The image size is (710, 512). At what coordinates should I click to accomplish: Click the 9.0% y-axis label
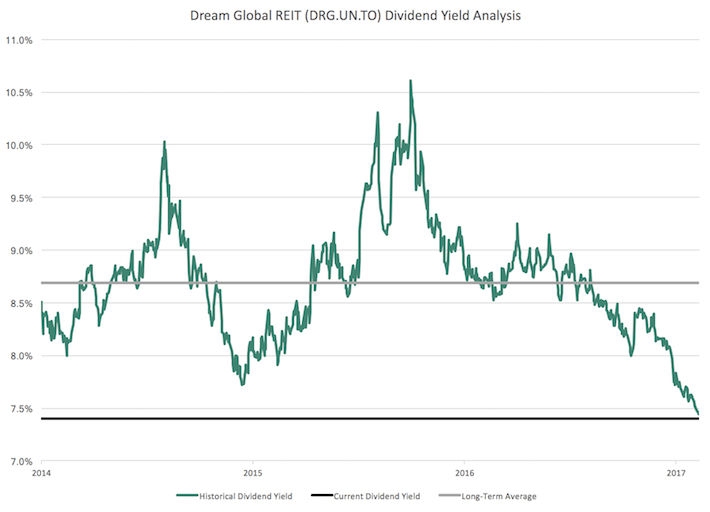[21, 251]
